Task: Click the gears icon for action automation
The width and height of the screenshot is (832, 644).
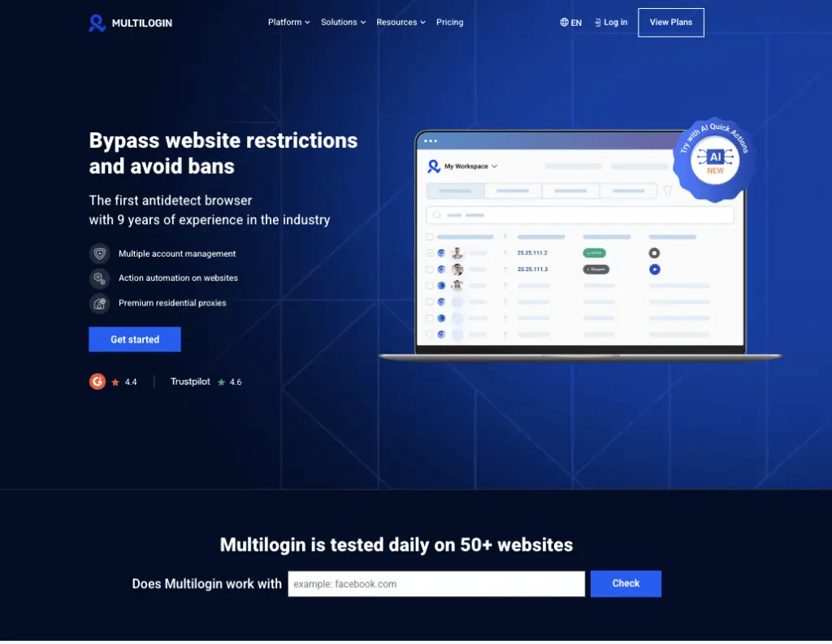Action: (99, 278)
